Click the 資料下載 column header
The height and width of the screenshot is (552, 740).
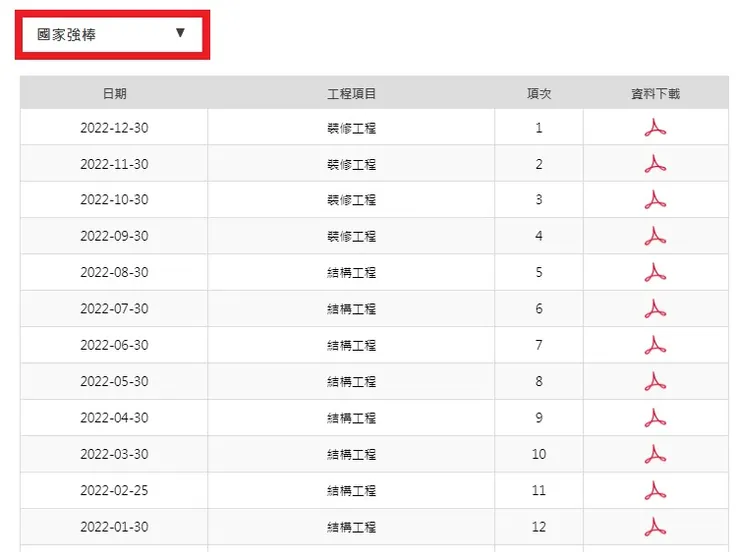click(x=655, y=94)
